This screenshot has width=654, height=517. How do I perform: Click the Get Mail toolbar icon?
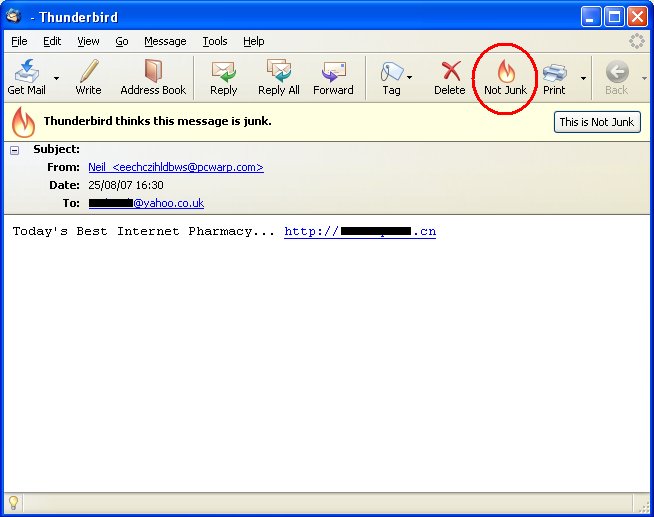27,78
